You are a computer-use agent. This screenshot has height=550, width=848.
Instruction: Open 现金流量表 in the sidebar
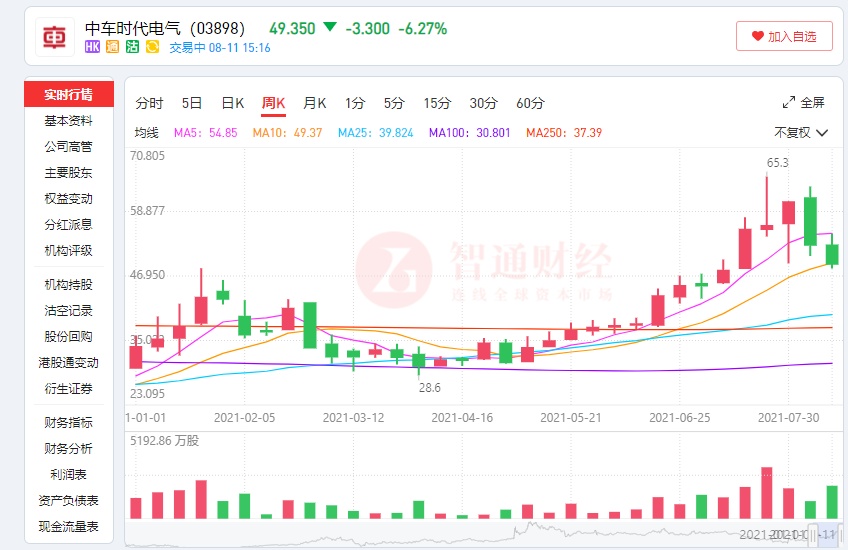click(69, 526)
